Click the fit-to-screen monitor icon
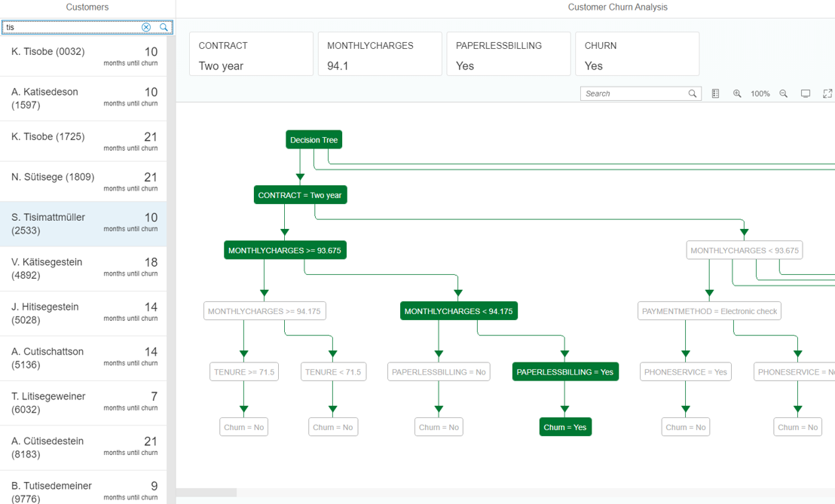 (x=806, y=93)
